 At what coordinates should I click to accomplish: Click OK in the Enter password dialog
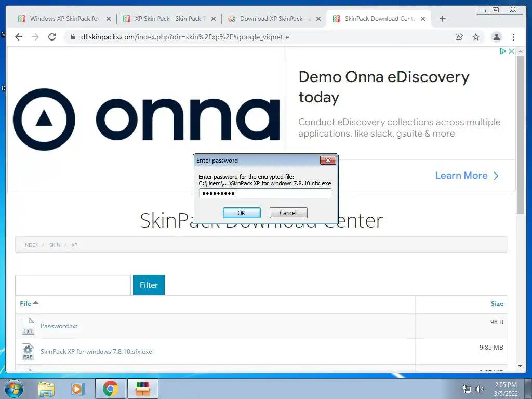(x=242, y=212)
